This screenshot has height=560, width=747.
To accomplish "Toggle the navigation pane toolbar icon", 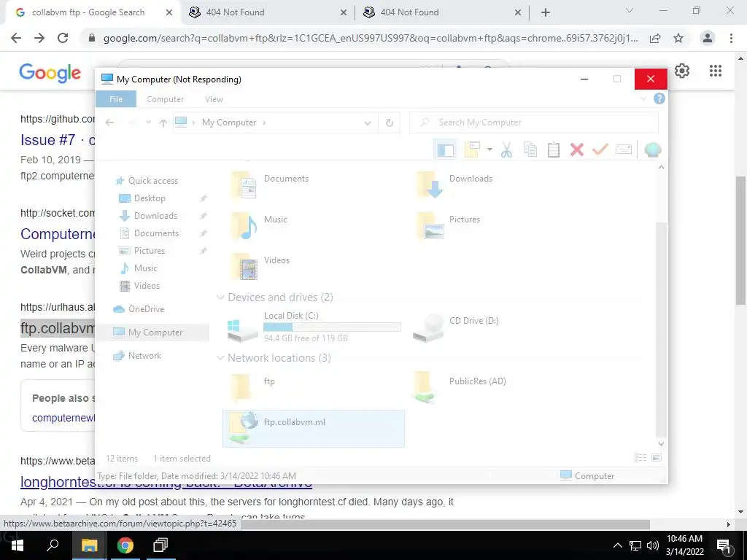I will click(446, 150).
